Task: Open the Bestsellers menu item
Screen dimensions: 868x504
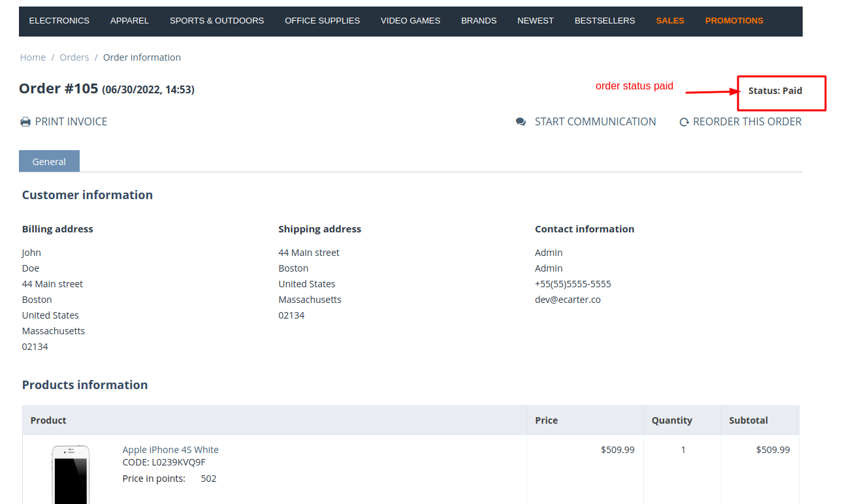Action: tap(604, 21)
